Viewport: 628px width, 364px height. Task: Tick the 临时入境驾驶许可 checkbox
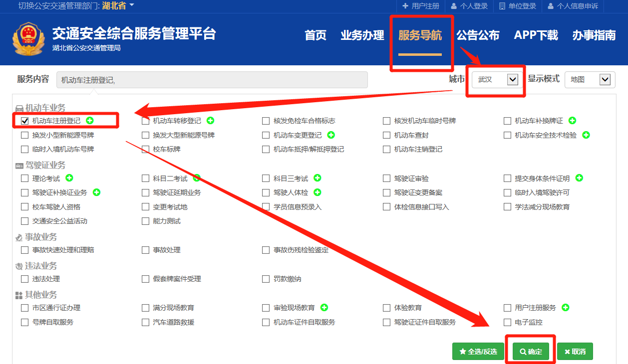click(x=508, y=192)
